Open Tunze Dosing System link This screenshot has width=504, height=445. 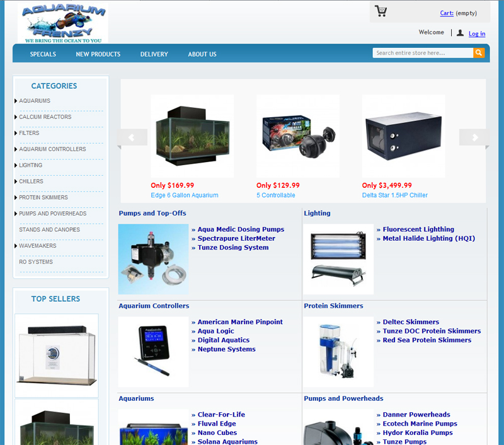(233, 247)
